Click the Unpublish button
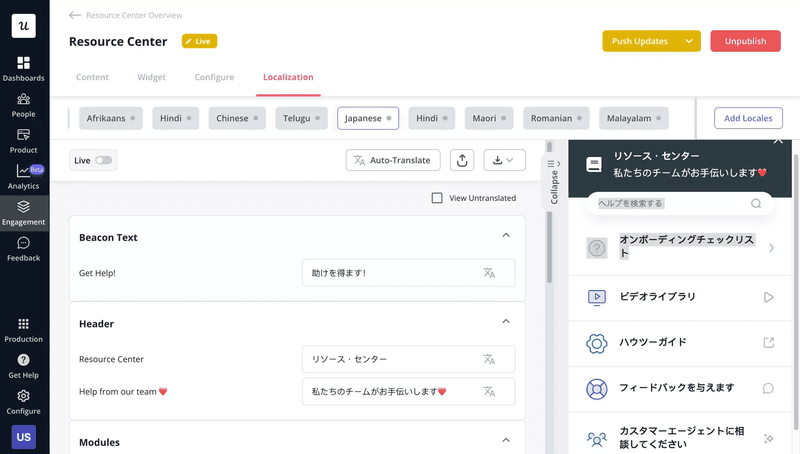The width and height of the screenshot is (800, 454). click(745, 41)
